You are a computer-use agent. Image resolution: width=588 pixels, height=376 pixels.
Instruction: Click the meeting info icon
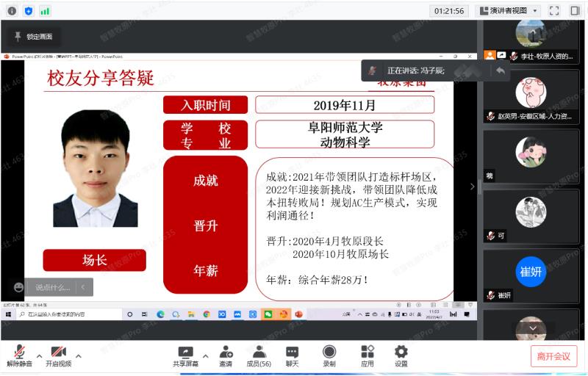click(x=12, y=10)
